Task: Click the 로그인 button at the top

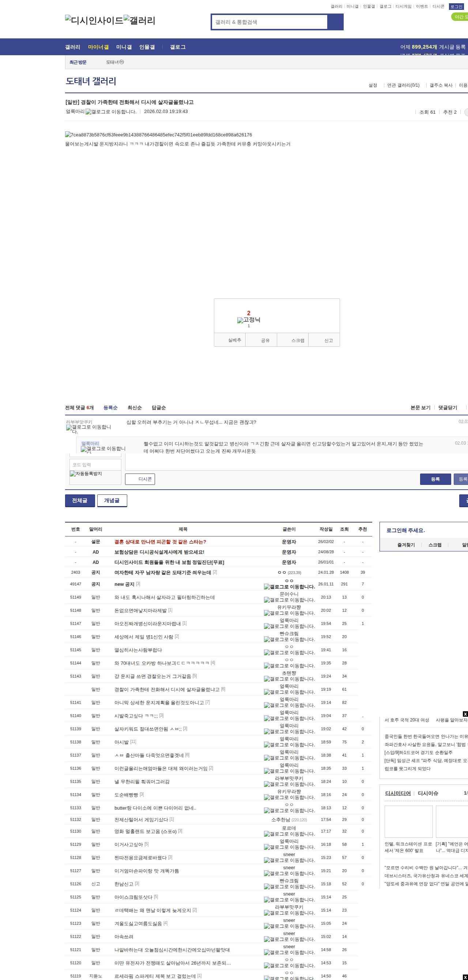Action: click(x=456, y=7)
